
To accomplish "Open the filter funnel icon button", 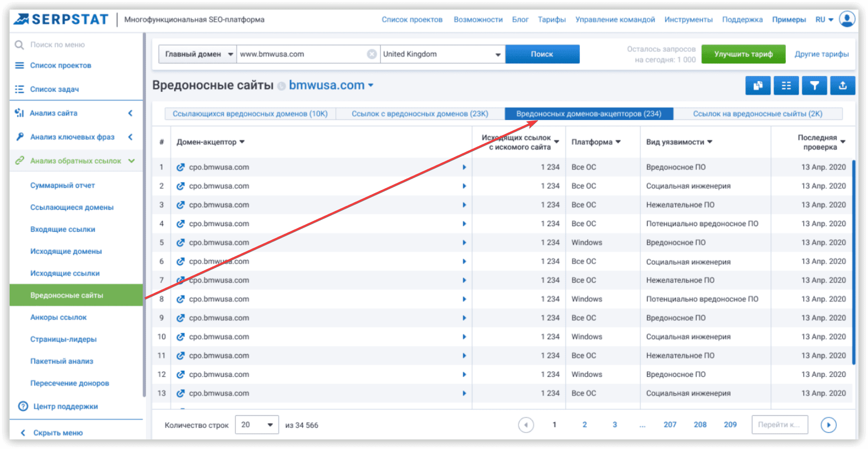I will tap(814, 86).
